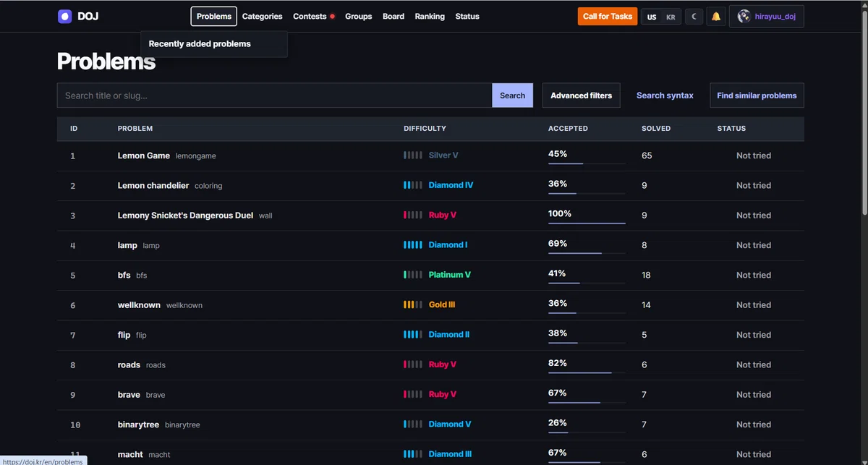This screenshot has height=465, width=868.
Task: Open the Search syntax help link
Action: tap(665, 95)
